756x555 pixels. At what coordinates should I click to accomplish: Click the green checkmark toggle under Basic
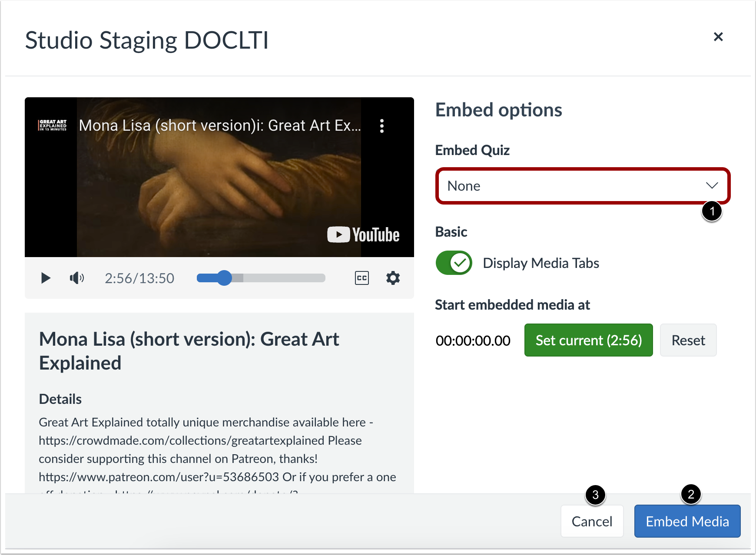click(454, 263)
